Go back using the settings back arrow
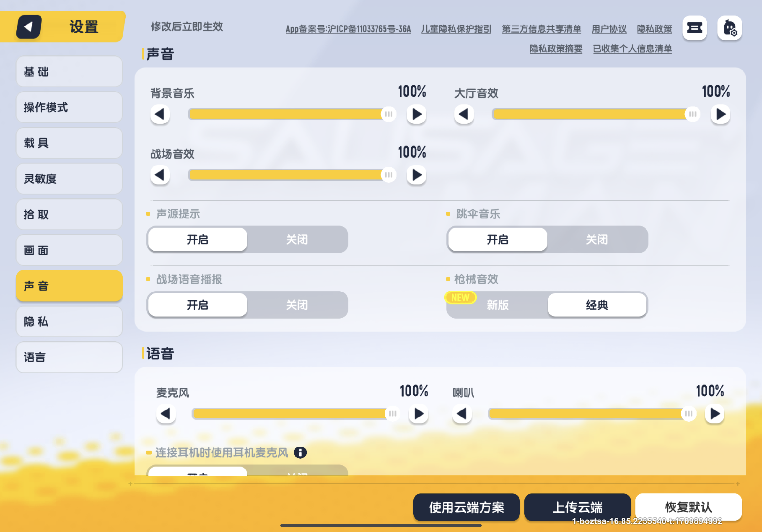 (x=29, y=26)
